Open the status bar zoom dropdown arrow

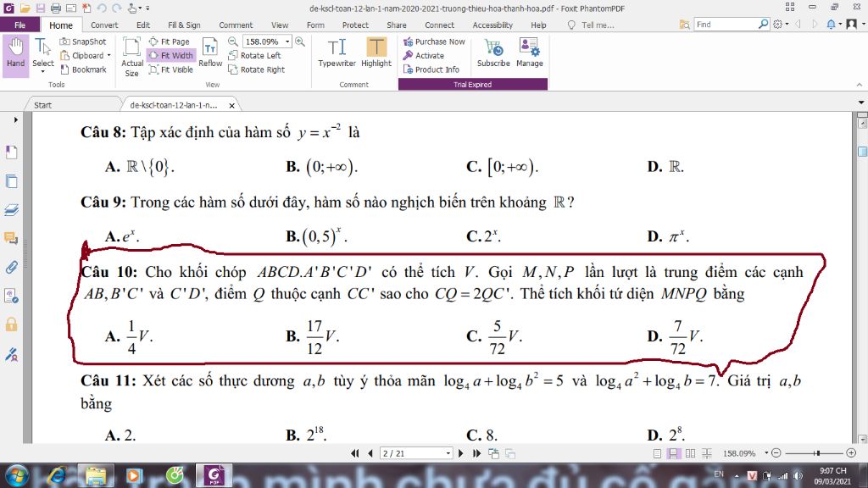766,453
